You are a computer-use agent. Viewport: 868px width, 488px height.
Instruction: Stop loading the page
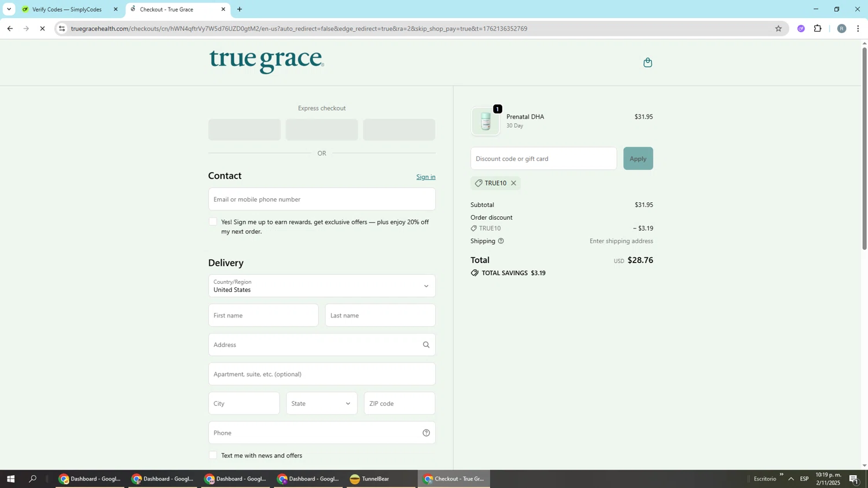click(x=42, y=28)
